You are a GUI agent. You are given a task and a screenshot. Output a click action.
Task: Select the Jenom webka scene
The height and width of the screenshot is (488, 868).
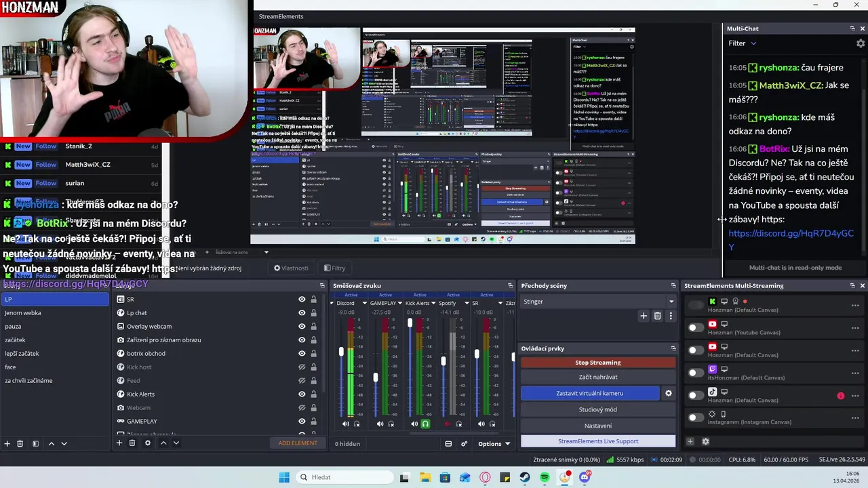pyautogui.click(x=54, y=312)
